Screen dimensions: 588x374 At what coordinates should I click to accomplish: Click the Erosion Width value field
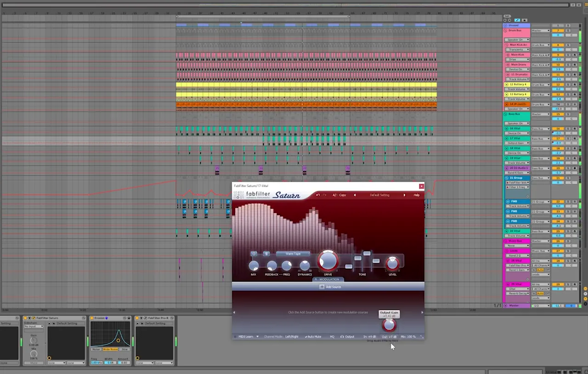[x=110, y=363]
